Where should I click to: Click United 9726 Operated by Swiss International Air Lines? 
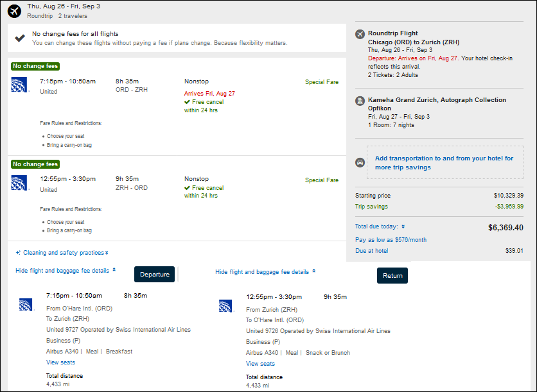click(x=318, y=331)
